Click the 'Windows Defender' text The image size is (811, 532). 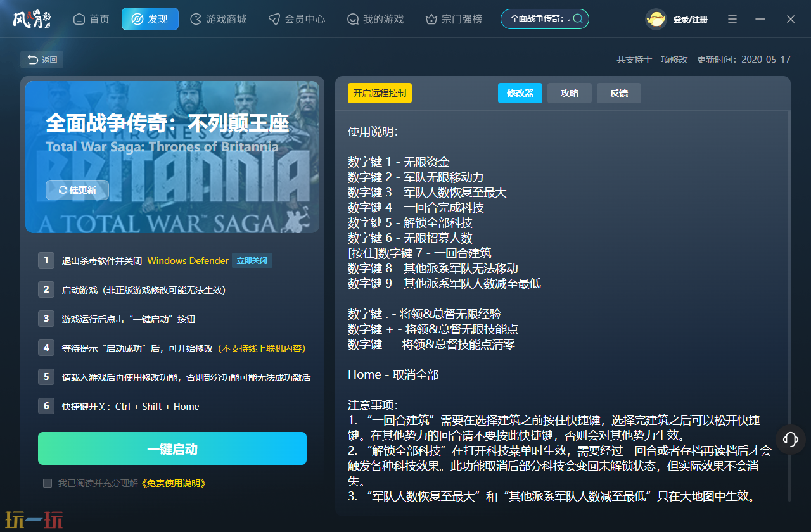(x=188, y=261)
